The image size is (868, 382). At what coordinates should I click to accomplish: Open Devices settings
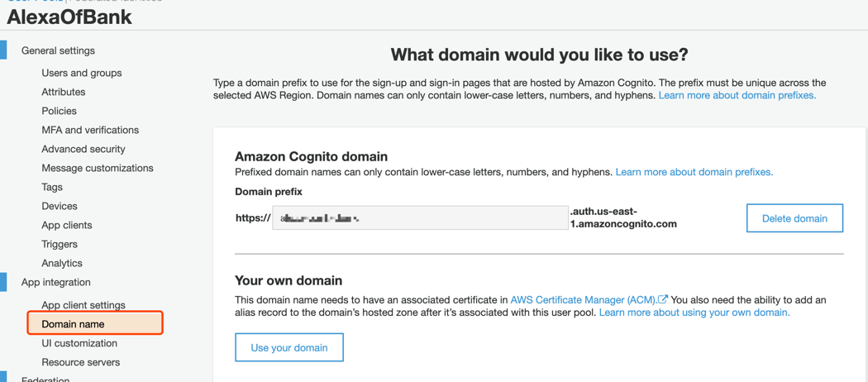click(x=60, y=206)
